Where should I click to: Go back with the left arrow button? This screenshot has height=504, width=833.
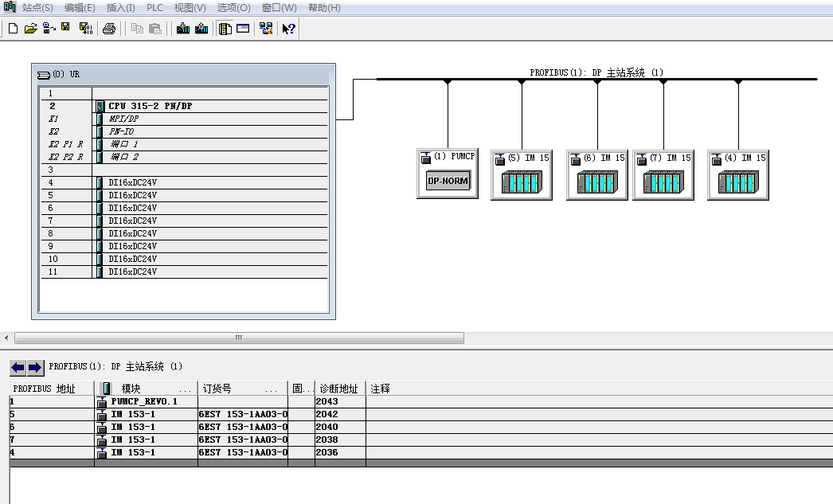[x=18, y=367]
